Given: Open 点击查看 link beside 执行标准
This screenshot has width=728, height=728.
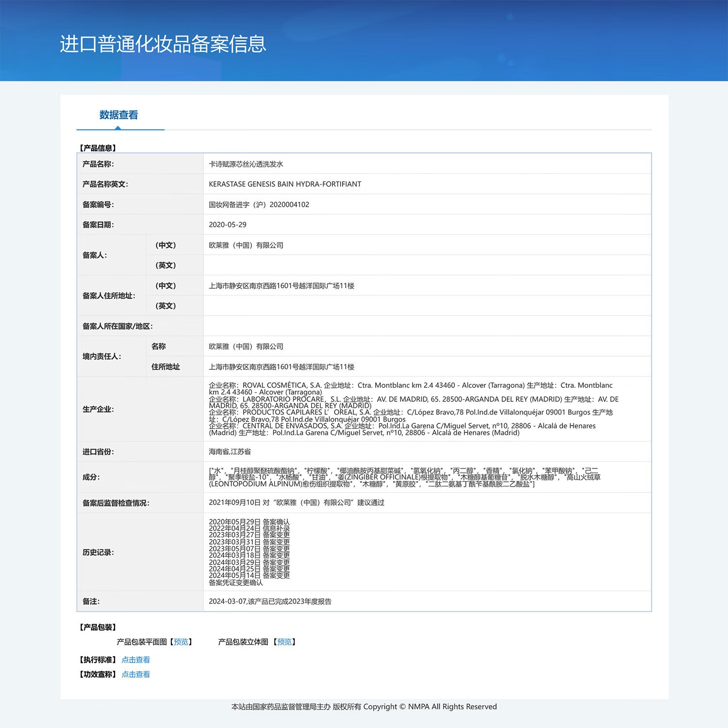Looking at the screenshot, I should click(135, 660).
